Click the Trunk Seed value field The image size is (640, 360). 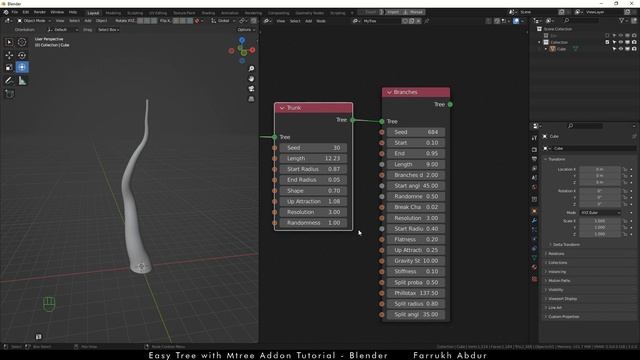coord(313,148)
